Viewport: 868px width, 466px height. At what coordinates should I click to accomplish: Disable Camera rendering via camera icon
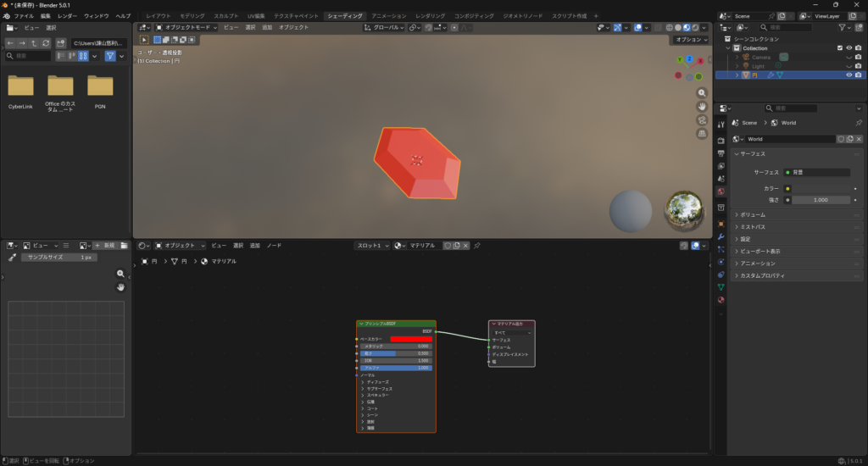[x=859, y=57]
